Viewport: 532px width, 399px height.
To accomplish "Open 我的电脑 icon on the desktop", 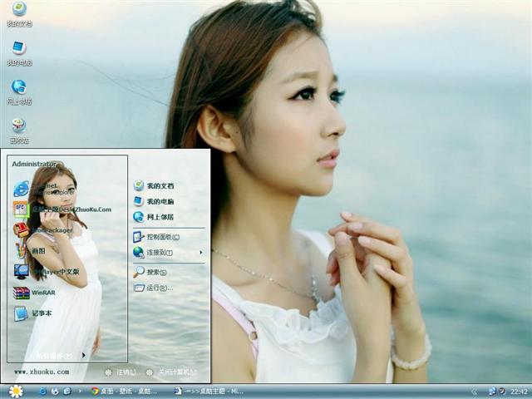I will (x=19, y=52).
